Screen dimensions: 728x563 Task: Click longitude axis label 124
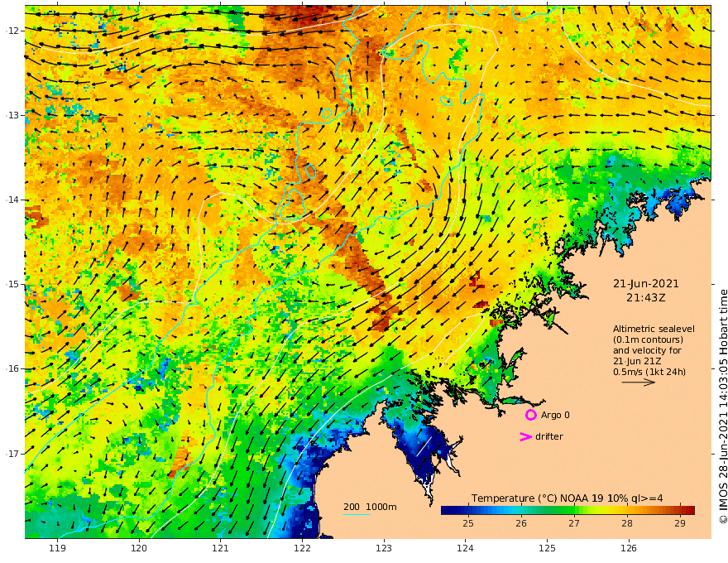[x=466, y=548]
